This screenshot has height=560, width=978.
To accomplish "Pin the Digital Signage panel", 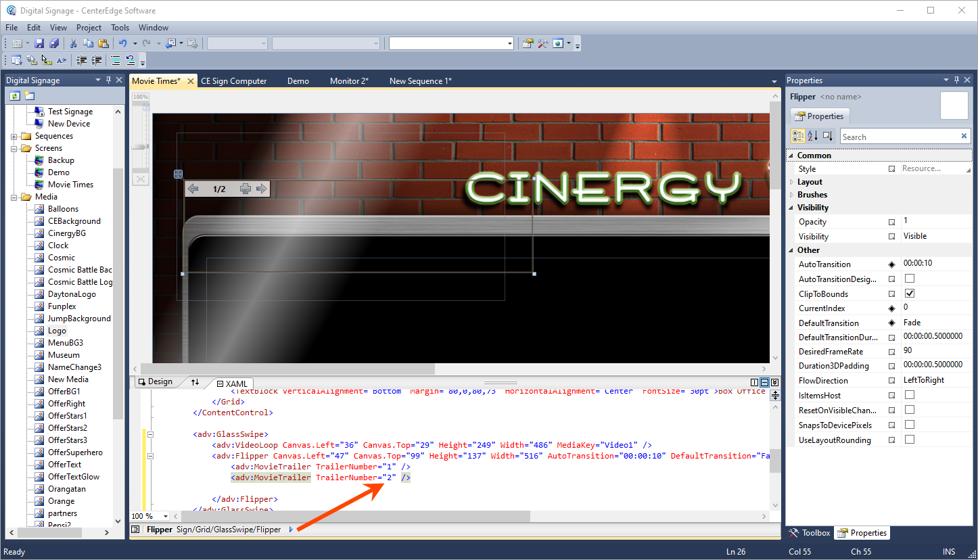I will pos(109,80).
